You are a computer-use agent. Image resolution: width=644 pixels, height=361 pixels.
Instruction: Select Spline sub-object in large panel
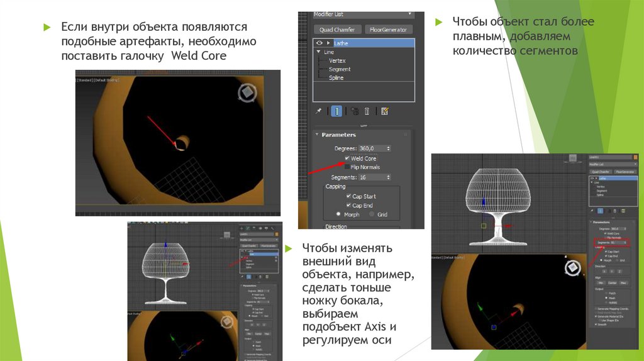click(336, 77)
